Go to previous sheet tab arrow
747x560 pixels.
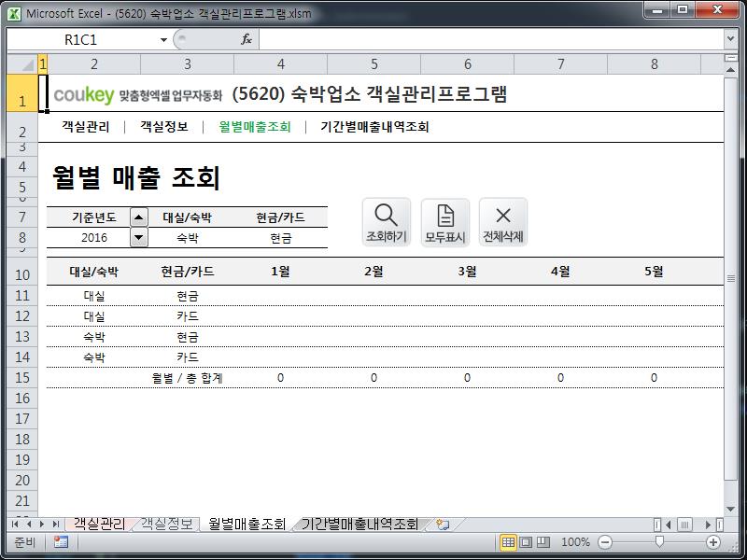(x=29, y=525)
